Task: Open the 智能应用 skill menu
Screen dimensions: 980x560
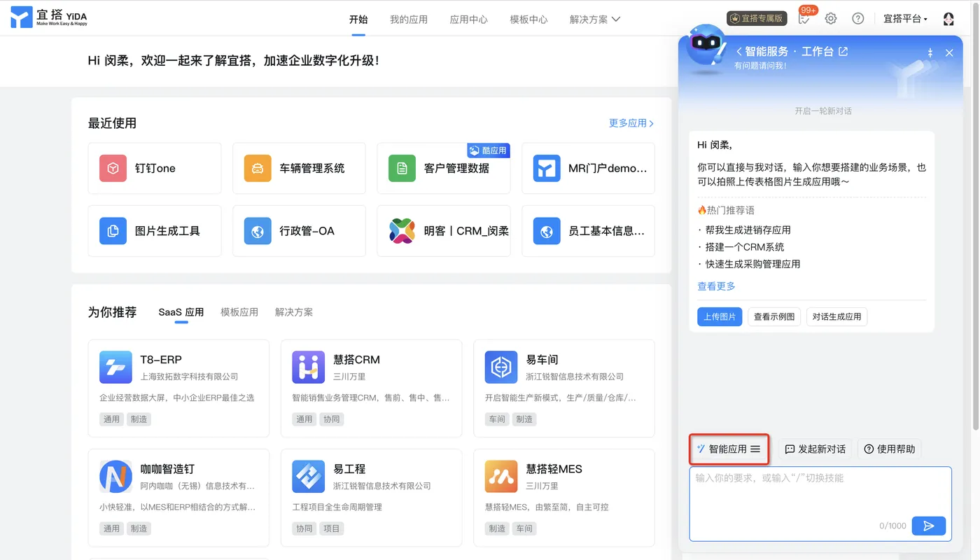Action: coord(729,449)
